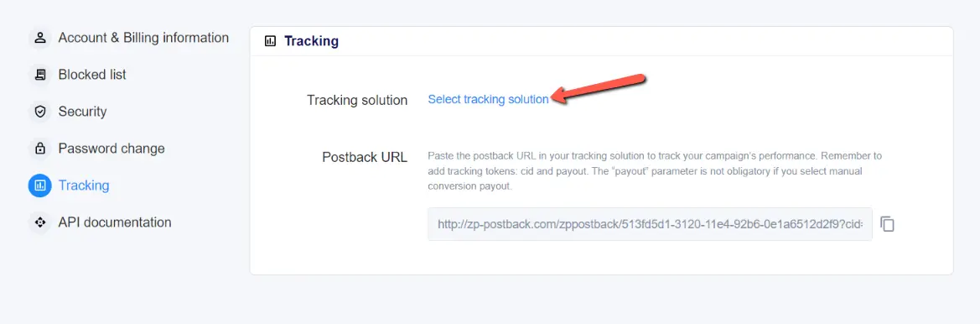Click the postback URL help description text
The image size is (980, 324).
tap(655, 170)
